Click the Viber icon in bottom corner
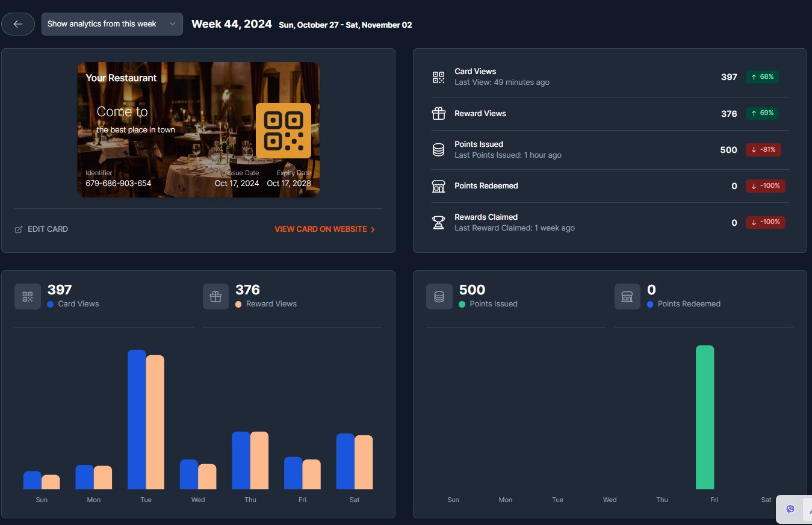 coord(790,509)
